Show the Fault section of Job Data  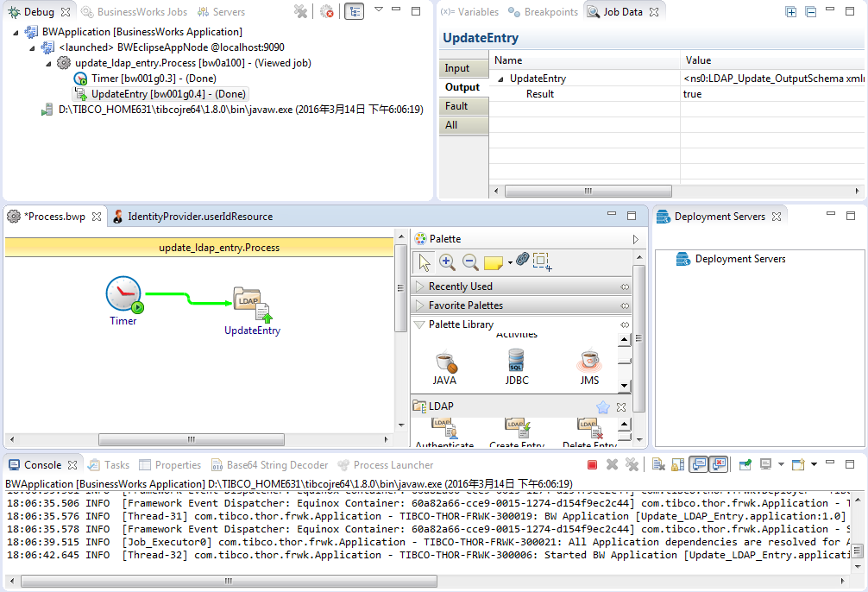464,106
